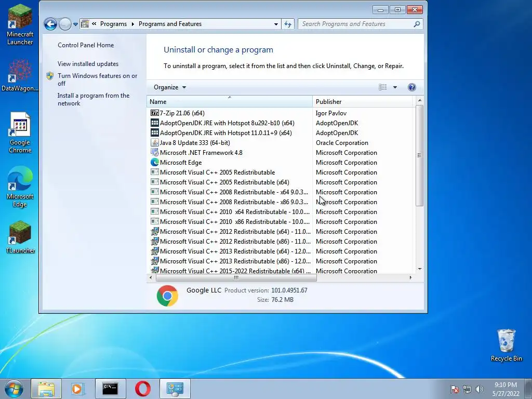Click the volume speaker tray icon

(480, 389)
